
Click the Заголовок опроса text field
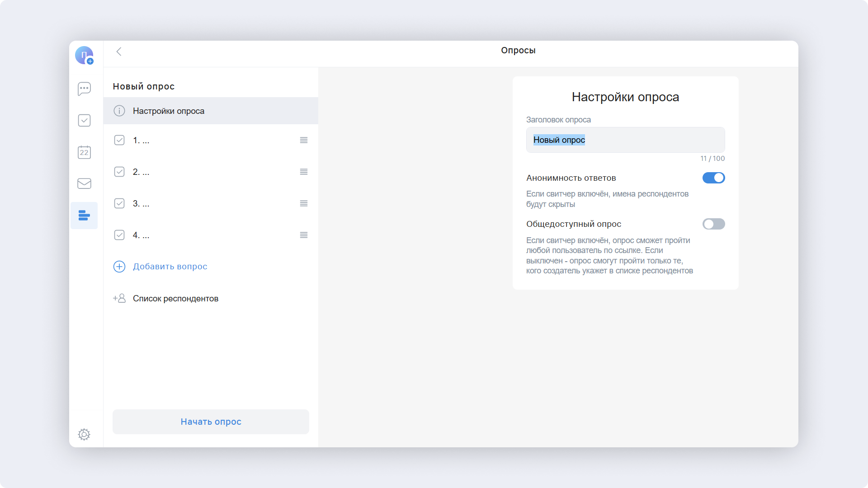tap(625, 140)
